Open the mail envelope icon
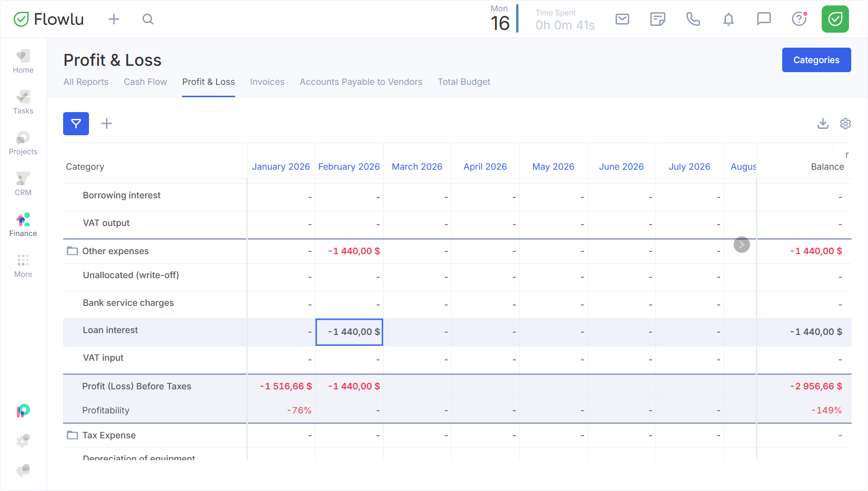 (622, 19)
